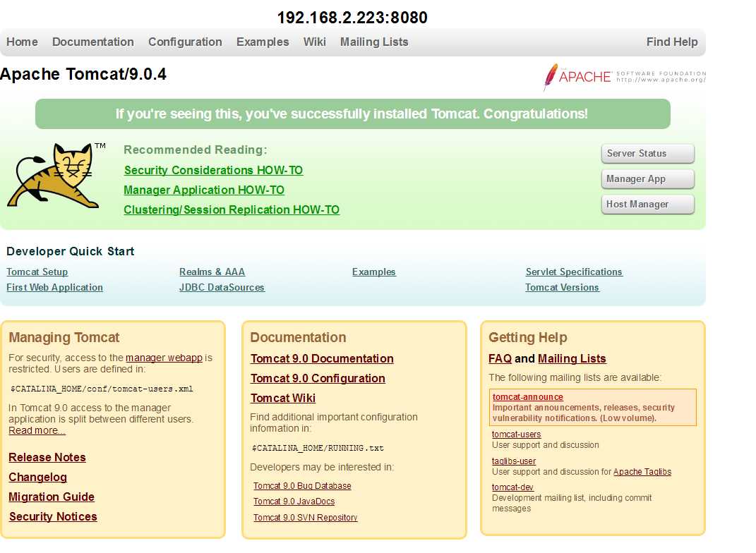Open Clustering/Session Replication HOW-TO link
The height and width of the screenshot is (553, 756).
232,209
